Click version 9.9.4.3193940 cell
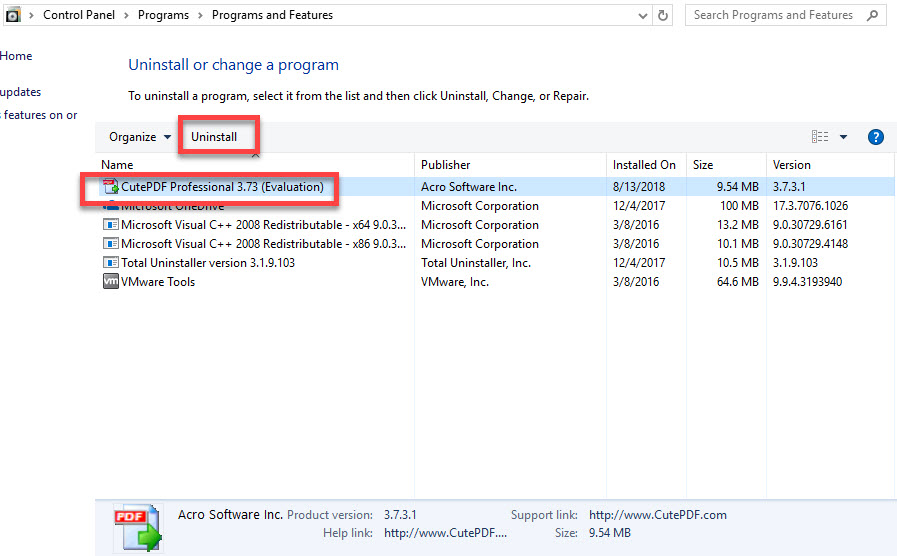The image size is (897, 556). coord(807,281)
